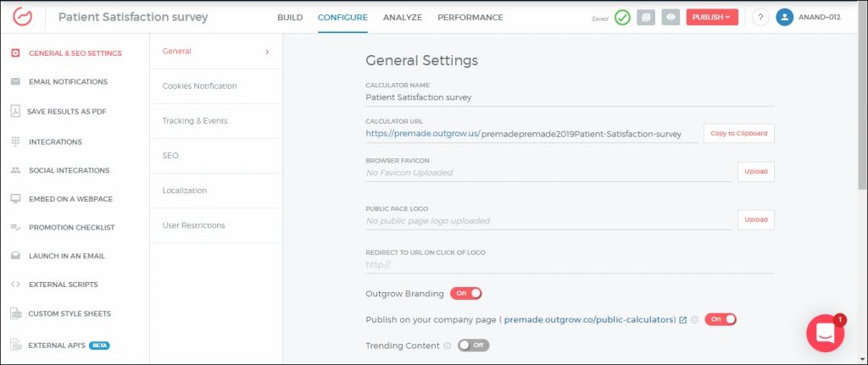Click the user avatar icon

point(784,17)
